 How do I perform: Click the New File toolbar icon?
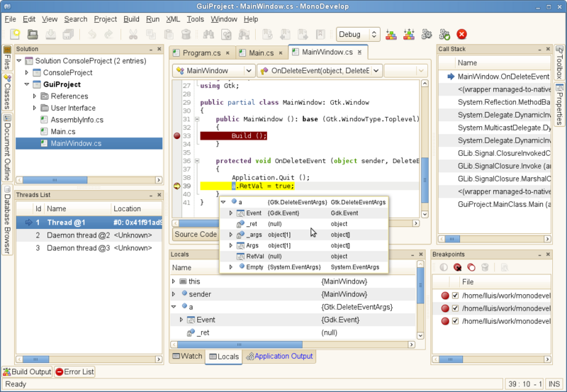[x=14, y=34]
